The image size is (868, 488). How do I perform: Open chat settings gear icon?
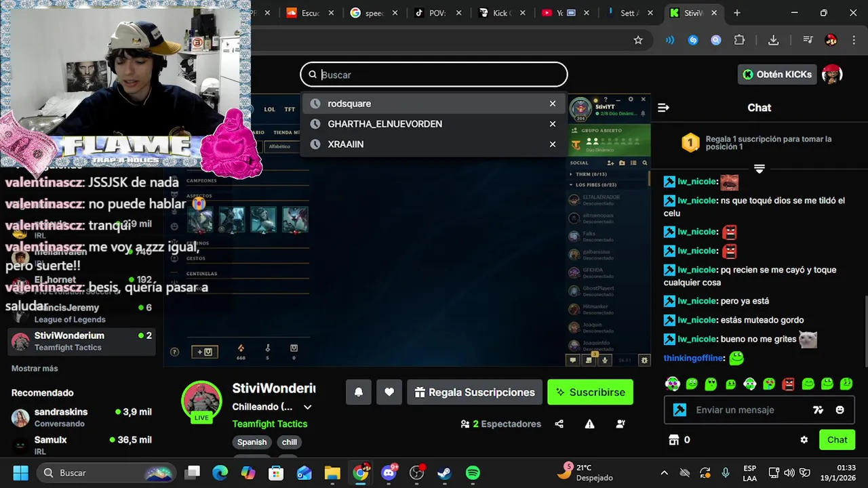[x=804, y=440]
